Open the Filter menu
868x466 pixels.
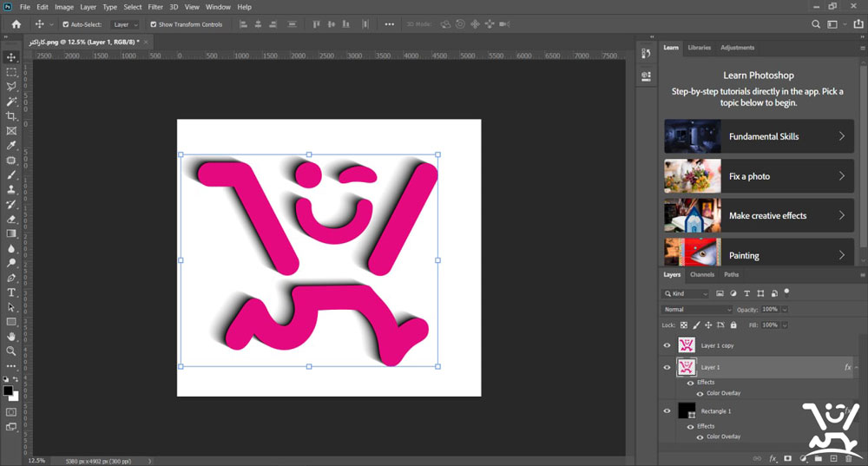tap(155, 7)
